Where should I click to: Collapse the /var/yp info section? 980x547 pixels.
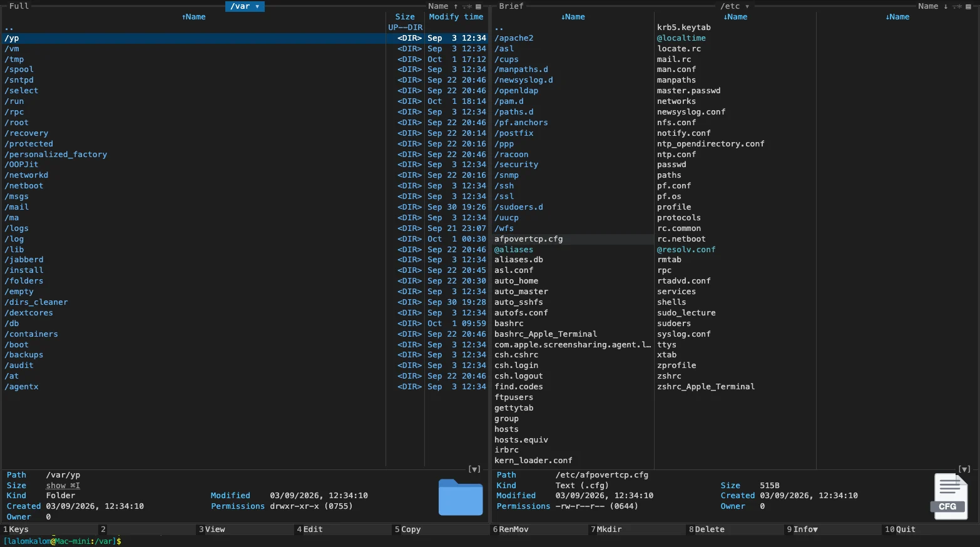[x=474, y=469]
